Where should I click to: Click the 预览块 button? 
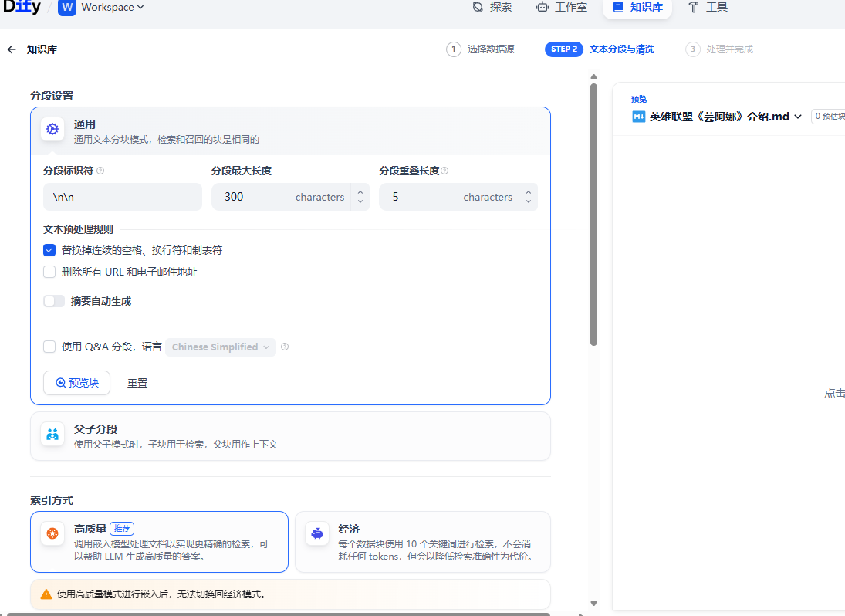tap(76, 383)
